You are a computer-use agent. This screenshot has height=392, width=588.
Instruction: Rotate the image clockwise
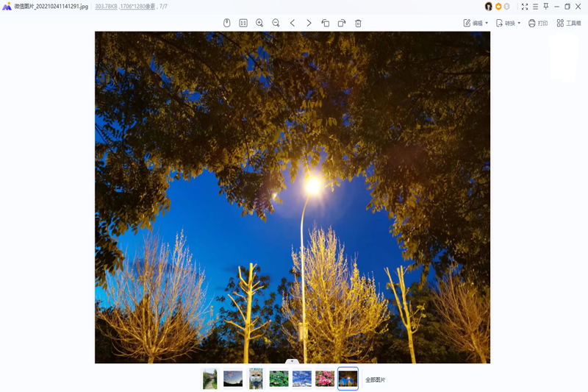(342, 23)
